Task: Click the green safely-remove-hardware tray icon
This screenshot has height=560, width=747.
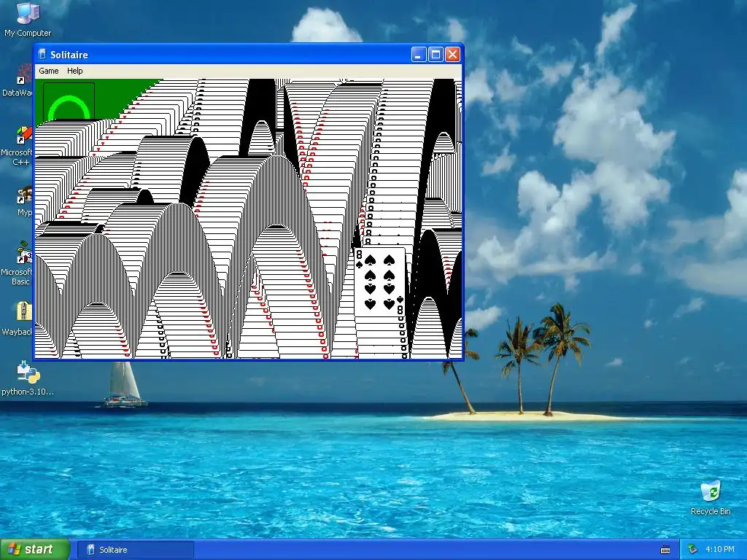Action: [x=693, y=550]
